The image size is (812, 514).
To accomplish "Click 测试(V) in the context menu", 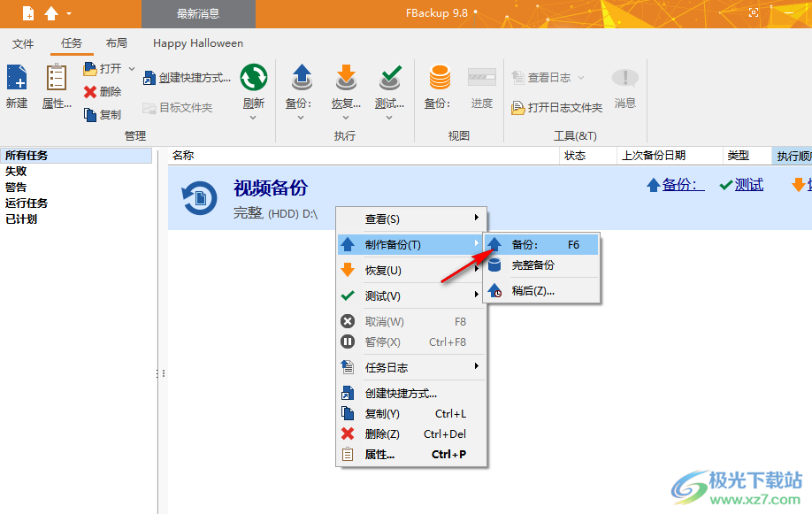I will pos(411,295).
